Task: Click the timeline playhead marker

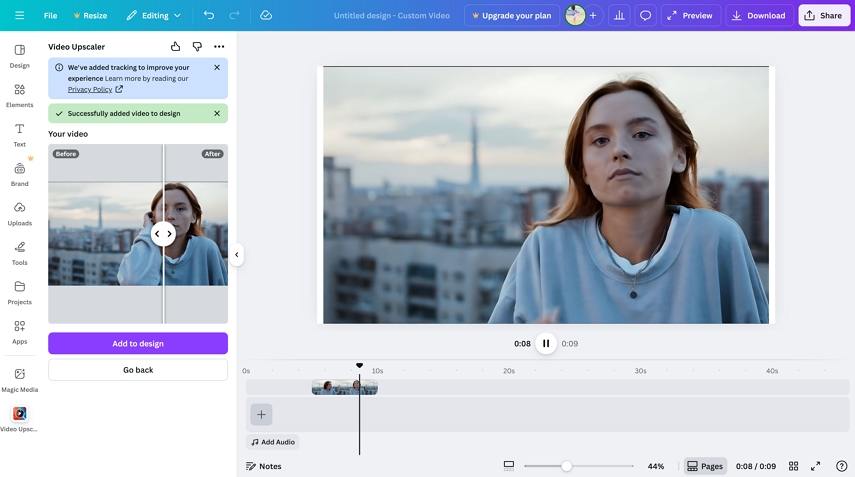Action: 359,365
